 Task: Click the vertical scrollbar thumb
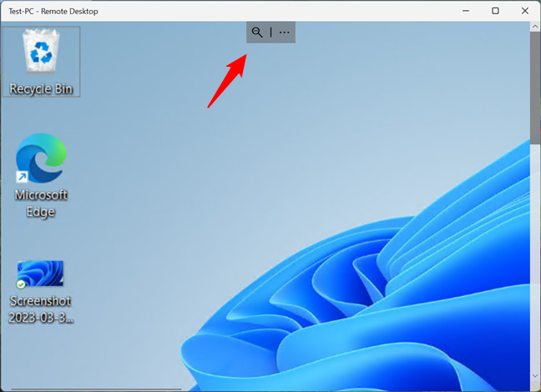(535, 88)
